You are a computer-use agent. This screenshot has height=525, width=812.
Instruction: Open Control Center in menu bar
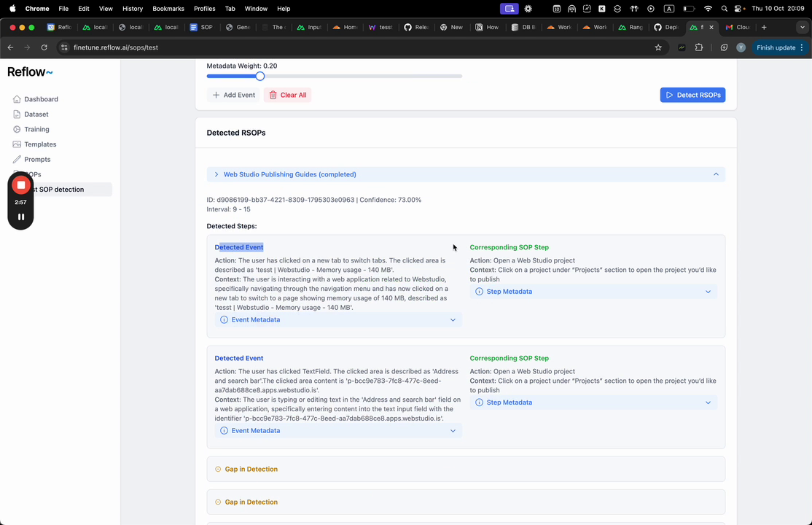click(739, 8)
